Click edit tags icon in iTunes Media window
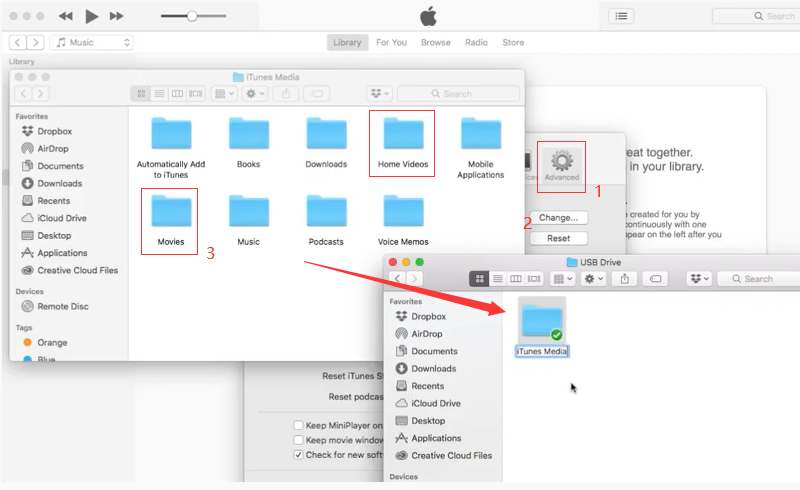The height and width of the screenshot is (490, 800). tap(317, 94)
